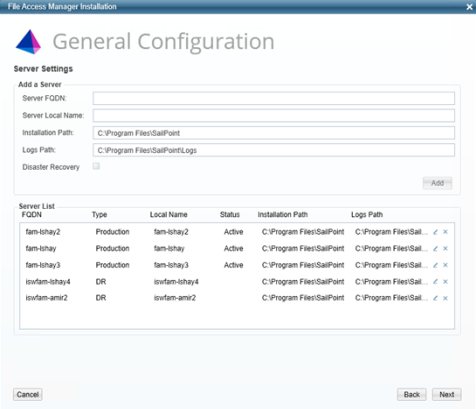Click the Cancel button
The height and width of the screenshot is (409, 476).
coord(28,395)
